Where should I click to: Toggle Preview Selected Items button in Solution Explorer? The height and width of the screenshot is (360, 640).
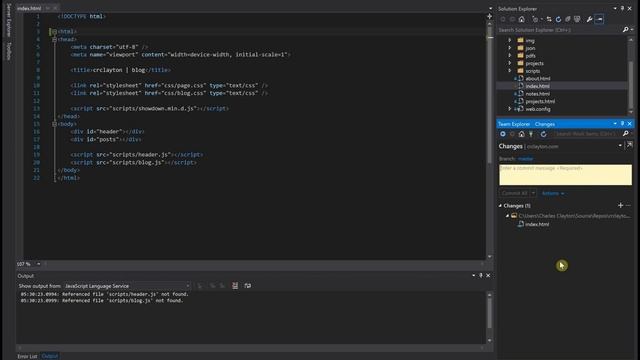tap(599, 19)
